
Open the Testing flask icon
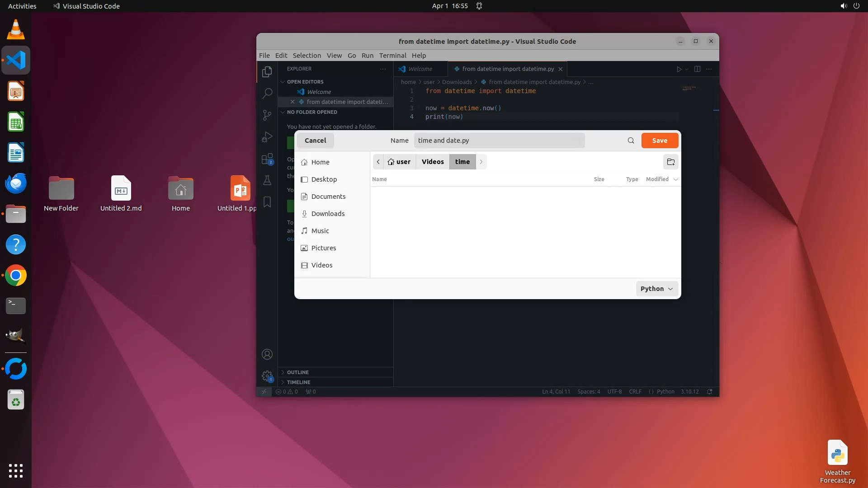coord(267,181)
